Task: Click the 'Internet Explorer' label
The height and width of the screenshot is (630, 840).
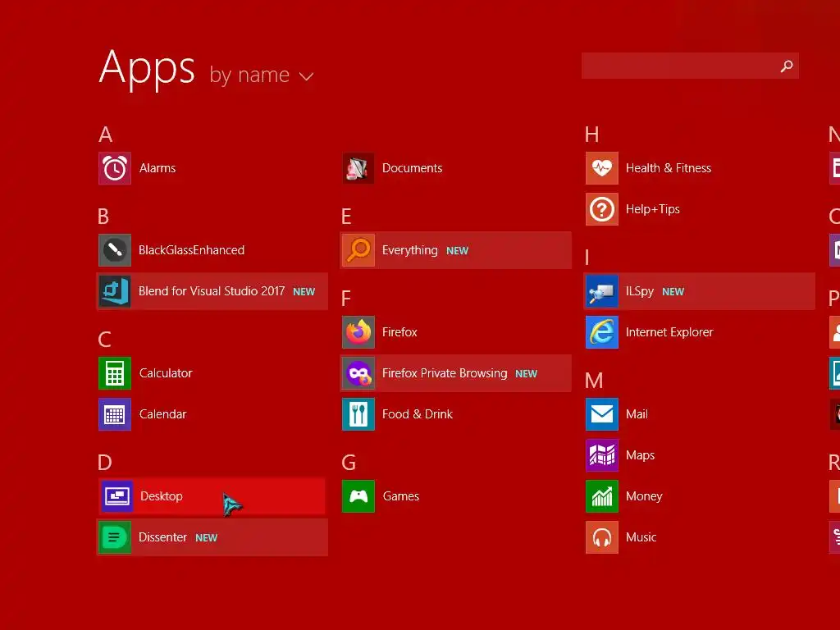Action: pos(669,332)
